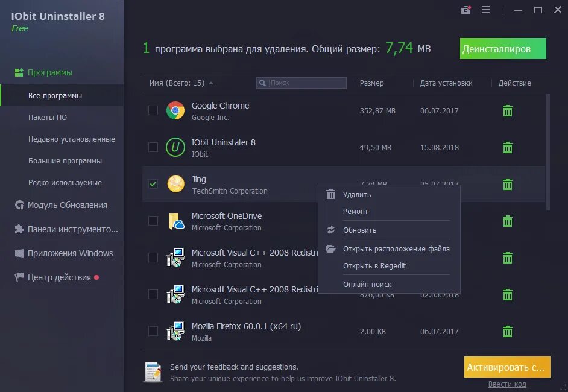
Task: Click the 49,50 MB size value
Action: tap(375, 148)
